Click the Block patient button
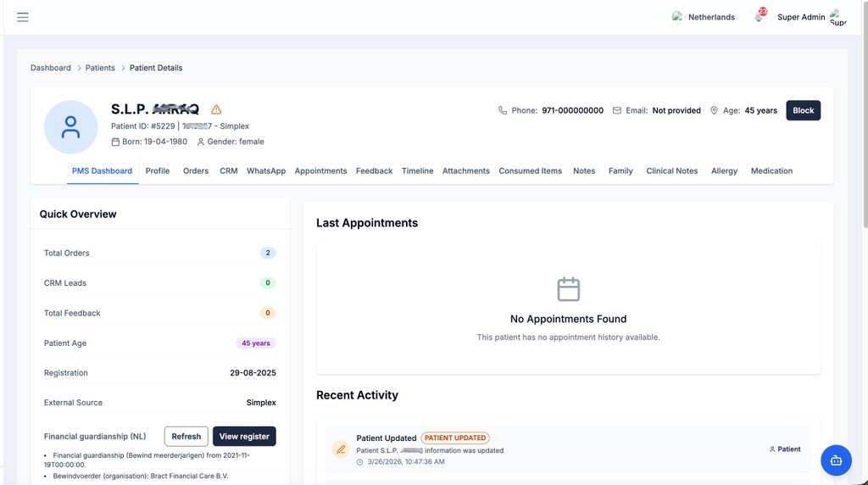868x485 pixels. (804, 110)
